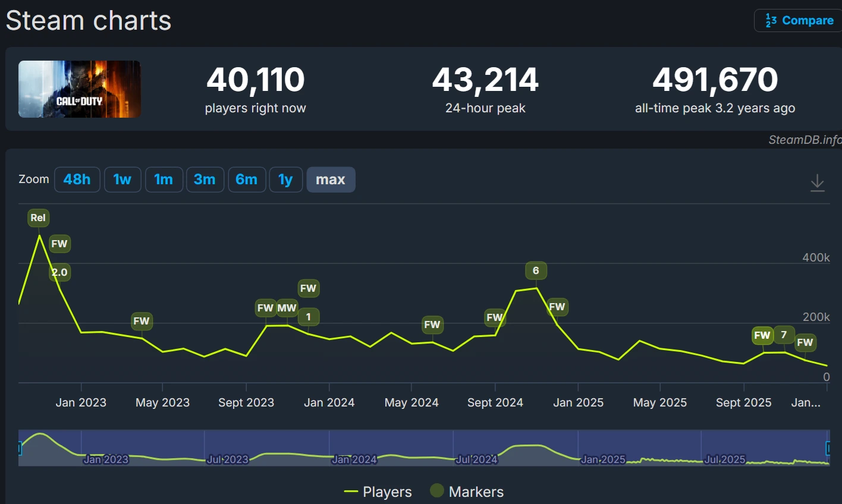
Task: Click the chart download icon
Action: (817, 182)
